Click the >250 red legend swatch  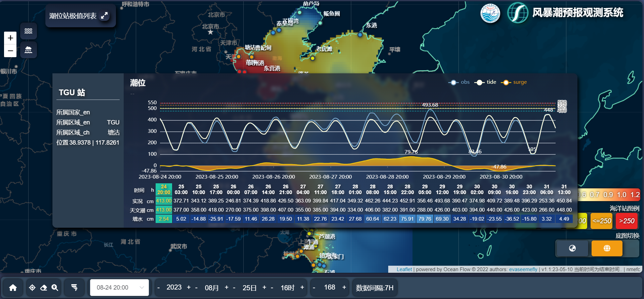(x=627, y=221)
